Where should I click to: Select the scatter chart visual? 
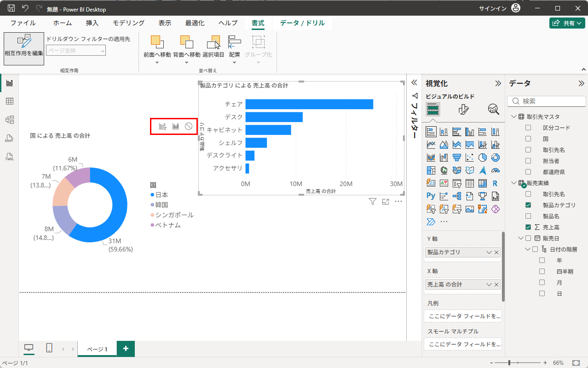point(470,158)
